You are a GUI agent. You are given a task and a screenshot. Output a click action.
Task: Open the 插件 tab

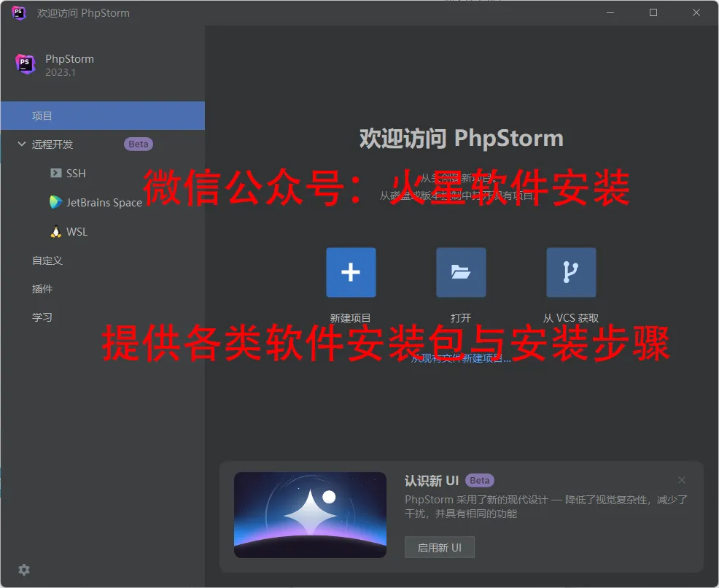click(42, 289)
